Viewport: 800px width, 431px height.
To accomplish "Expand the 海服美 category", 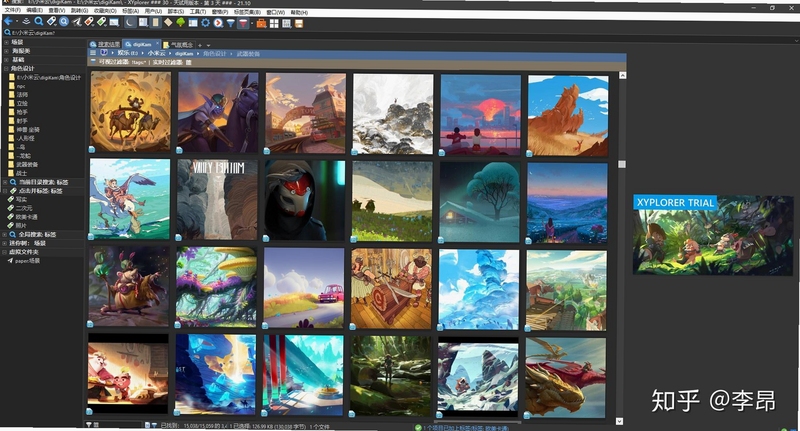I will [6, 51].
